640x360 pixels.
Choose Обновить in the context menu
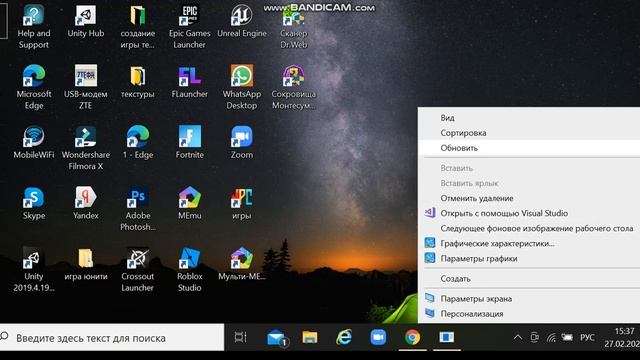529,148
